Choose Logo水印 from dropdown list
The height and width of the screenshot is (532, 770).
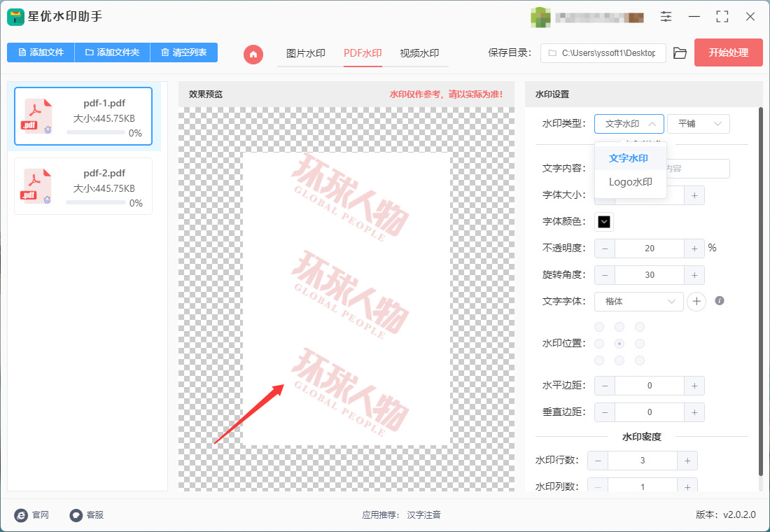630,182
